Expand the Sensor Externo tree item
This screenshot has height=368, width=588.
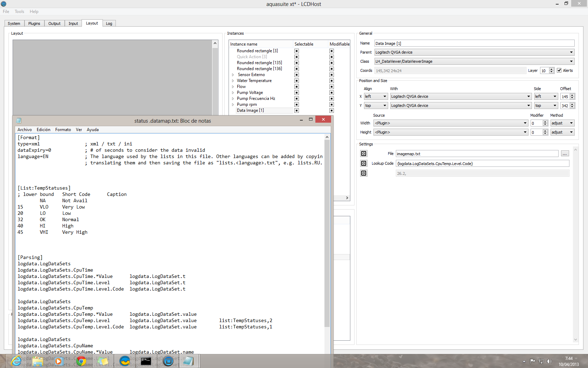(x=233, y=75)
